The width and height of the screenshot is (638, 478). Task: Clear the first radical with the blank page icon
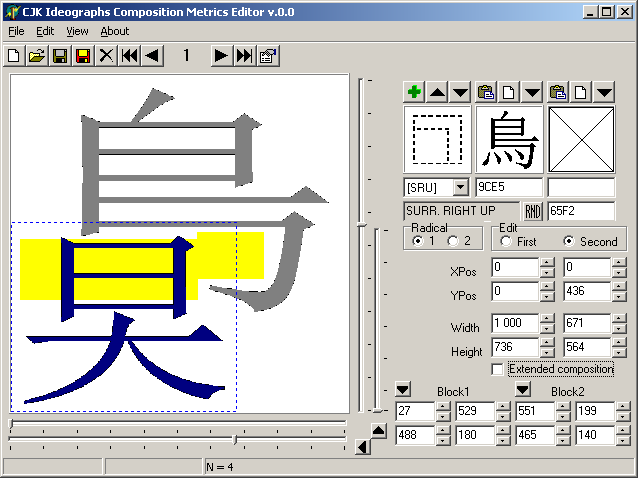point(509,92)
